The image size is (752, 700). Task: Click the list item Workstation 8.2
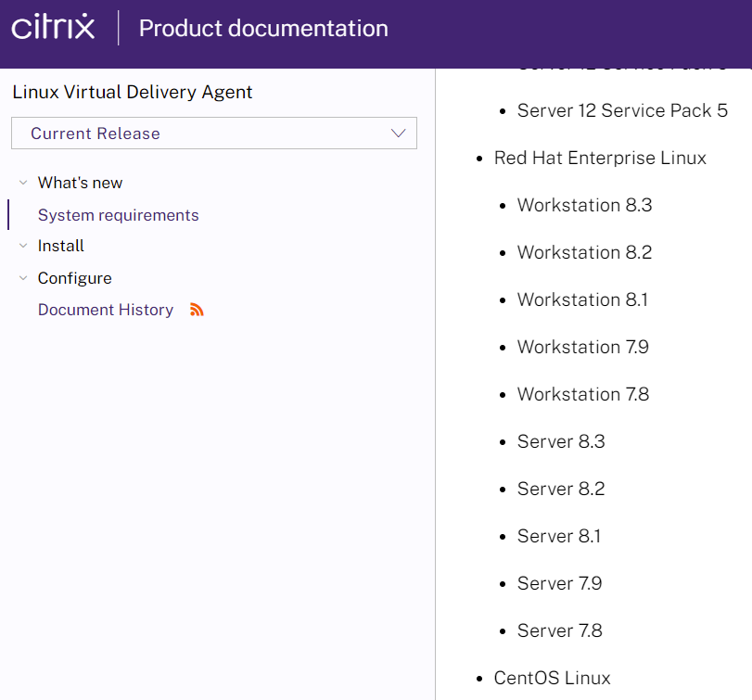click(584, 252)
